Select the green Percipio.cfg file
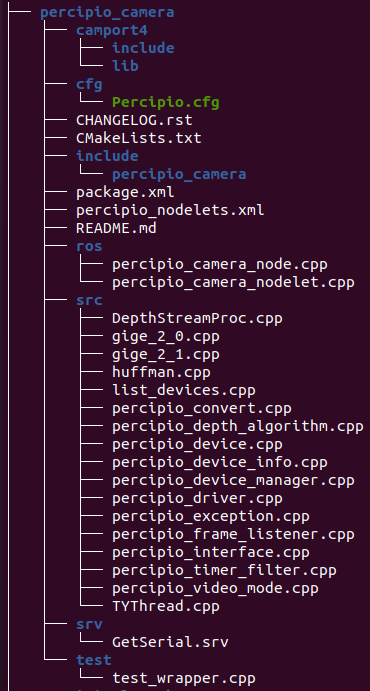 (166, 103)
